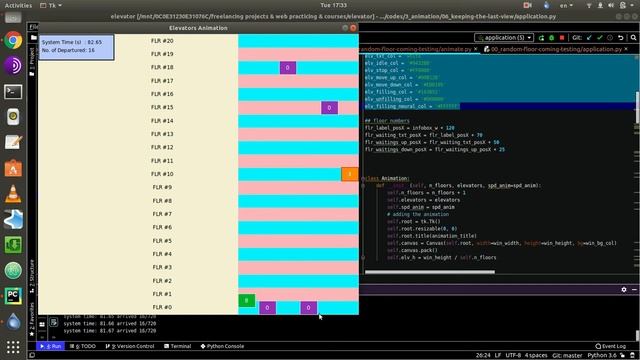Open the run panel settings gear

624,289
